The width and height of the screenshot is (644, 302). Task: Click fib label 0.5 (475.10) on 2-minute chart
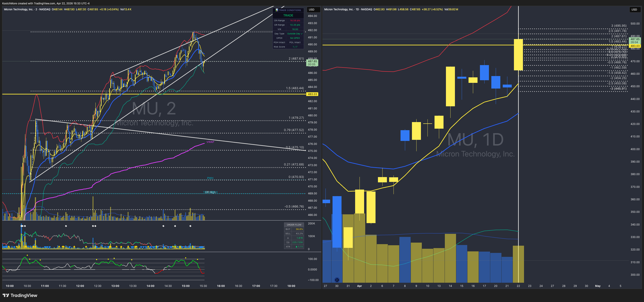click(x=295, y=147)
